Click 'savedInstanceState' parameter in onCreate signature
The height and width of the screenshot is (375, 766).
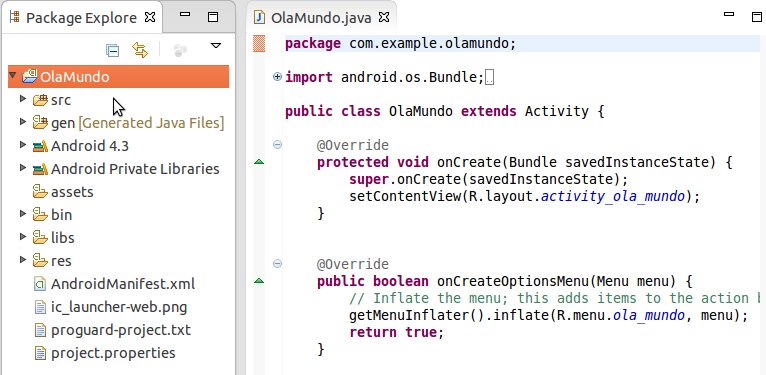[x=637, y=163]
